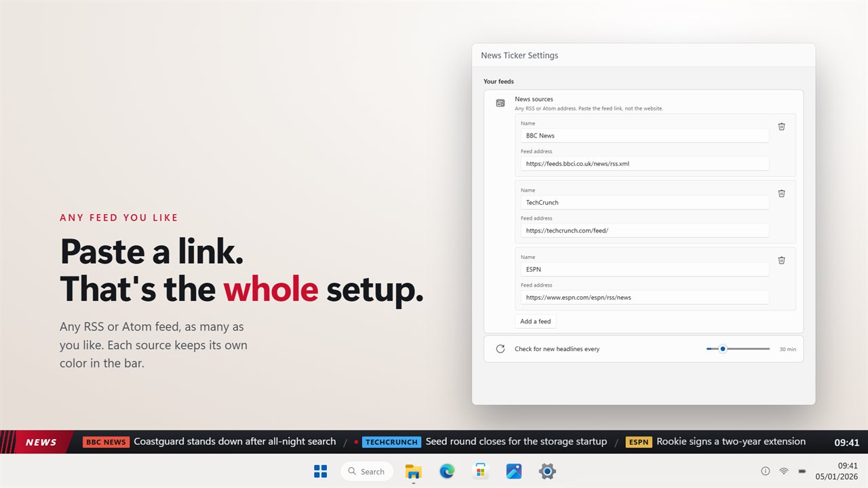Launch Microsoft Edge from the taskbar
The width and height of the screenshot is (868, 488).
[447, 471]
